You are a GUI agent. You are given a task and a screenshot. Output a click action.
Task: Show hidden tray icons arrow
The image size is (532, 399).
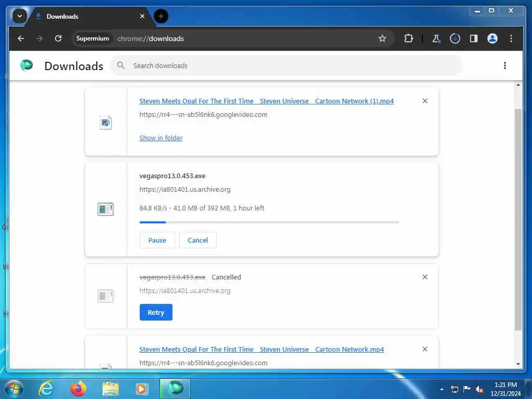click(442, 389)
